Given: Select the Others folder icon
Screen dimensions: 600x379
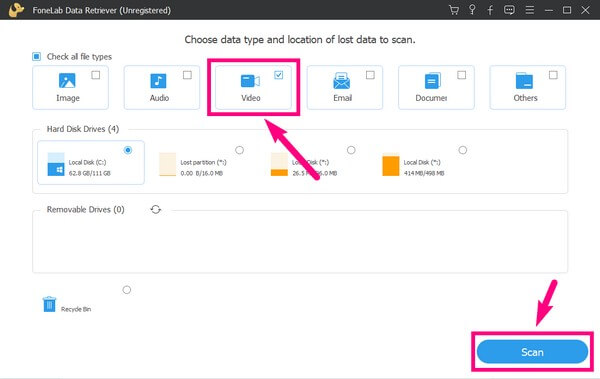Looking at the screenshot, I should pos(524,81).
